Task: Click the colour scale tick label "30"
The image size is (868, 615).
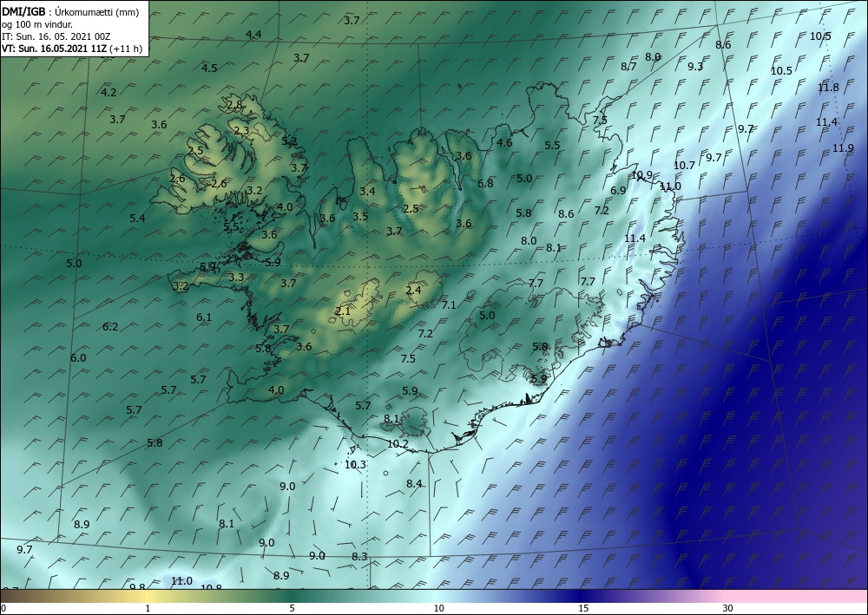Action: (x=728, y=608)
